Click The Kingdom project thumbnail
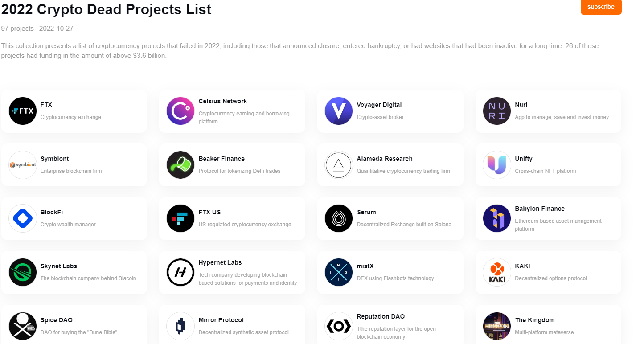This screenshot has width=644, height=344. 497,326
